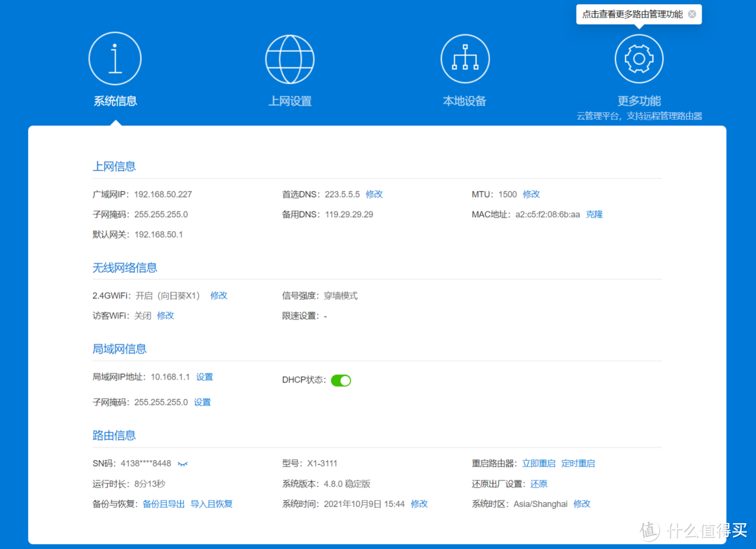The image size is (756, 549).
Task: Click 还原 to restore factory settings
Action: [540, 483]
